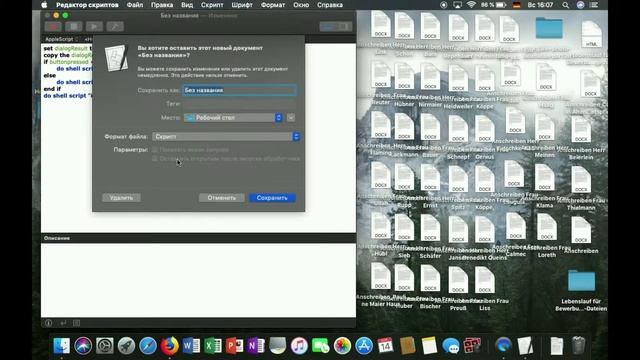
Task: Open Siri from the Dock
Action: pyautogui.click(x=83, y=346)
